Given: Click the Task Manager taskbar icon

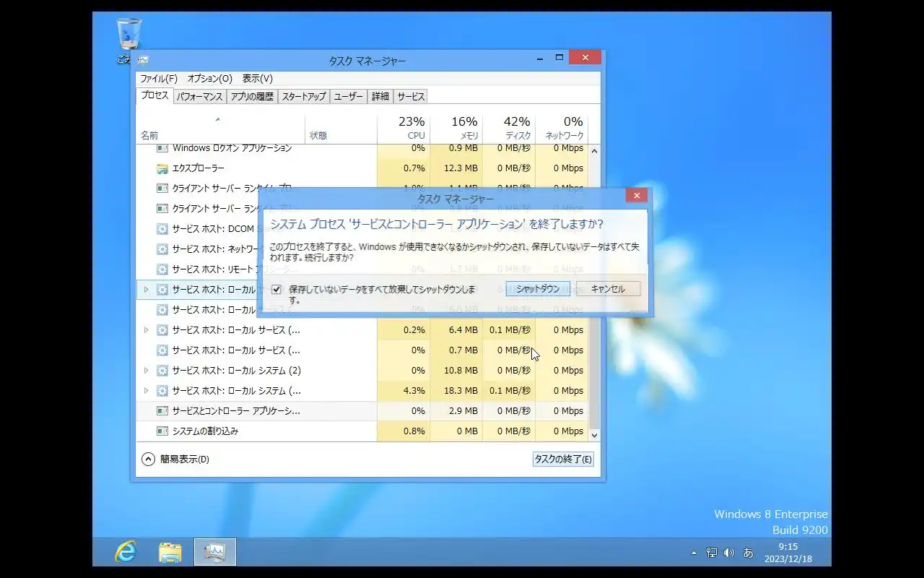Looking at the screenshot, I should [x=215, y=552].
